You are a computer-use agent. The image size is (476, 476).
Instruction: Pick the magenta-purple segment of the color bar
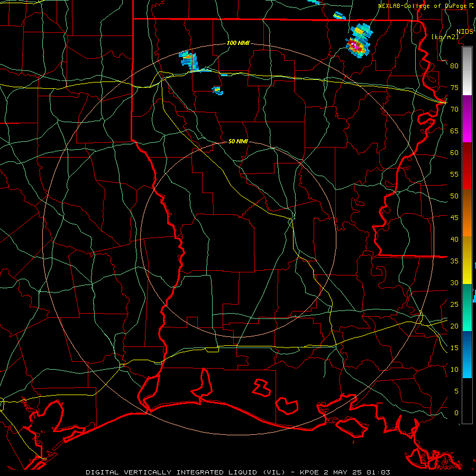click(467, 118)
